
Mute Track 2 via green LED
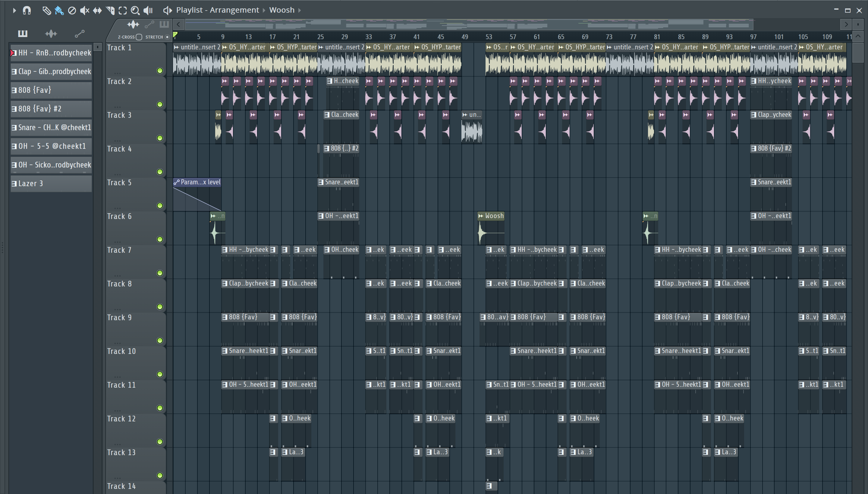pyautogui.click(x=159, y=104)
